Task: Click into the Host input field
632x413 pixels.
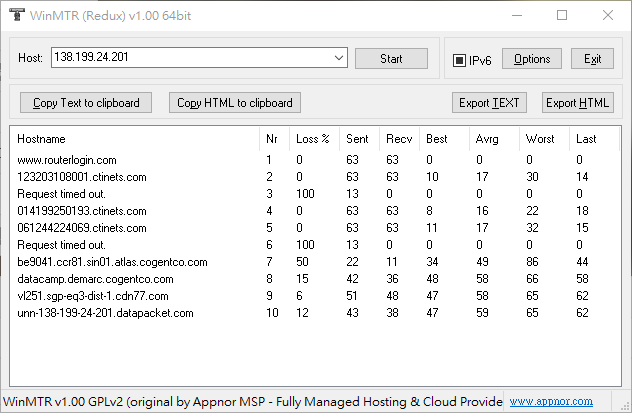Action: (190, 59)
